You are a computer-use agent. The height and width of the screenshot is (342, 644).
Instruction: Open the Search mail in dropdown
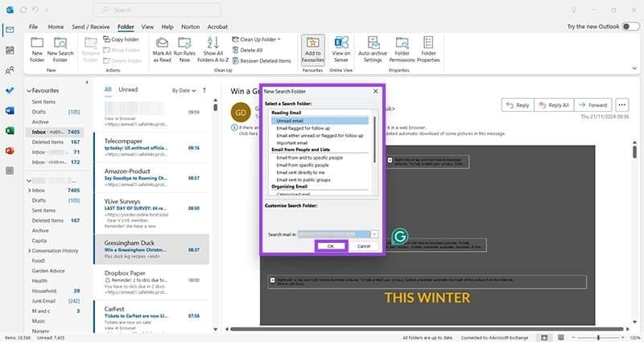coord(374,234)
